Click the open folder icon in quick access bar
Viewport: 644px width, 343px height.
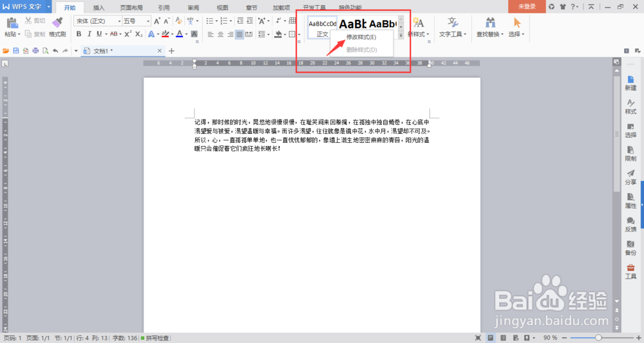point(6,51)
